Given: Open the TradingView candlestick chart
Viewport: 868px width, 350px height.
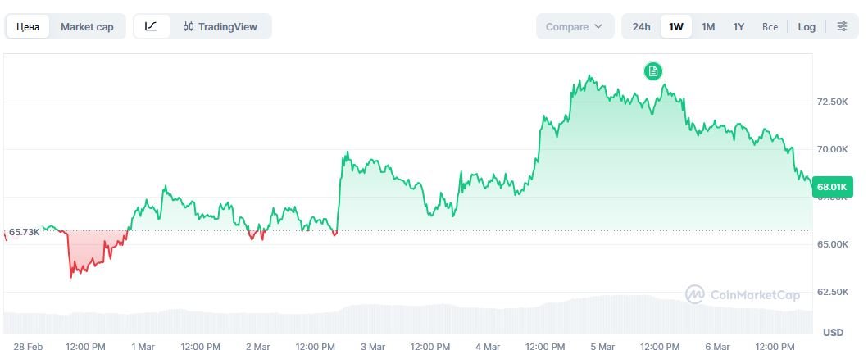Looking at the screenshot, I should [220, 26].
